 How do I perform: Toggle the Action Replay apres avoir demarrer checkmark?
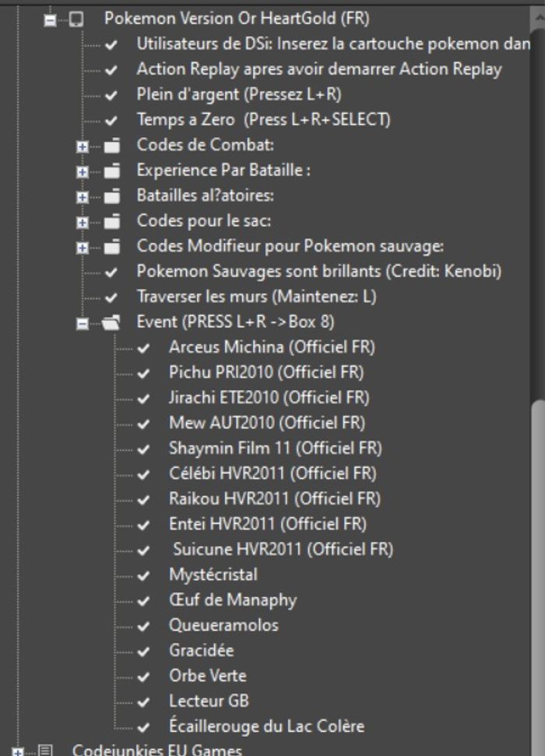111,70
